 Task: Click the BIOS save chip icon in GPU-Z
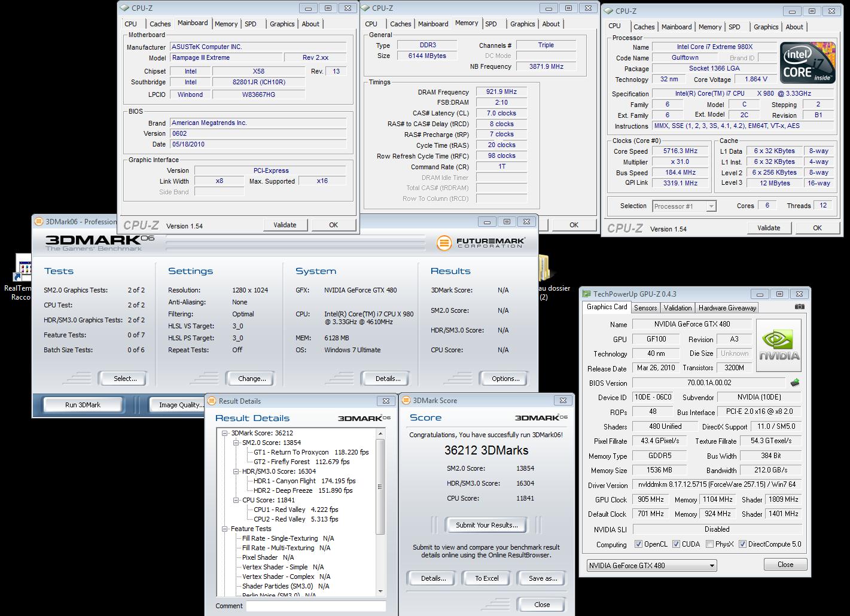(795, 383)
